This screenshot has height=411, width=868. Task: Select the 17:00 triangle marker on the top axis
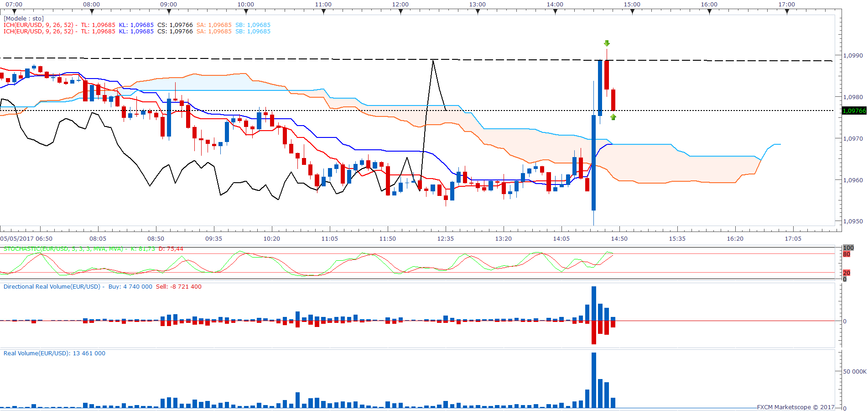pyautogui.click(x=787, y=12)
